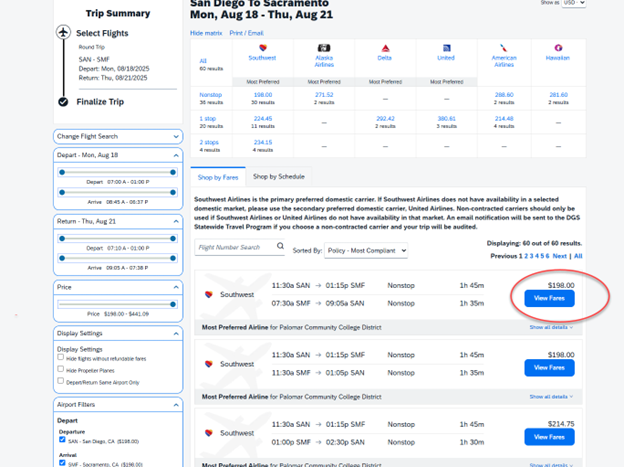
Task: Click the Finalize Trip checkmark icon
Action: click(x=63, y=102)
